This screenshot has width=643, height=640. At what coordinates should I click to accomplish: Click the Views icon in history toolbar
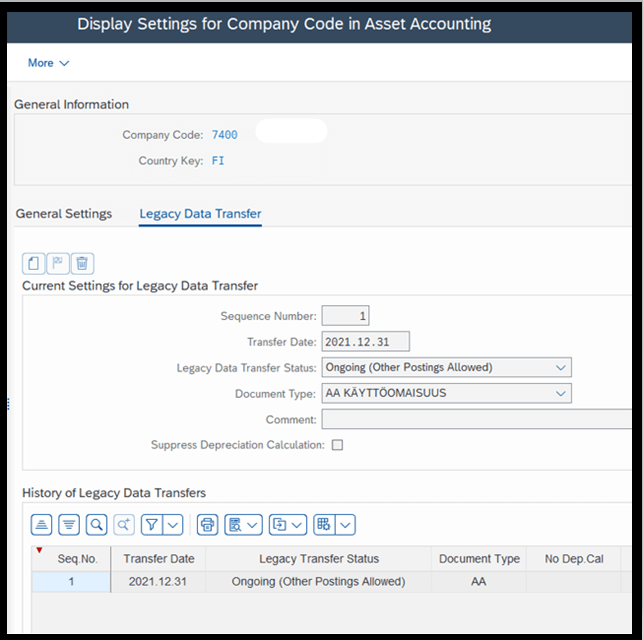pos(235,525)
